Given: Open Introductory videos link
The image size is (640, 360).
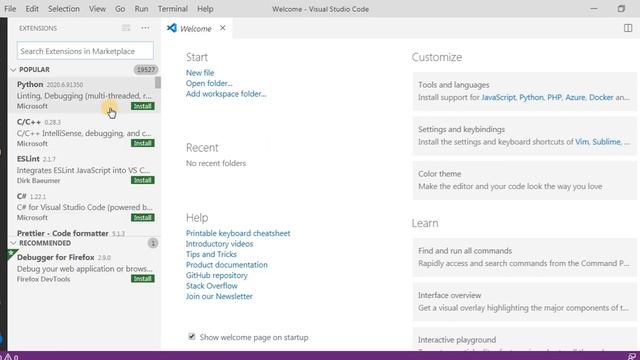Looking at the screenshot, I should 219,244.
